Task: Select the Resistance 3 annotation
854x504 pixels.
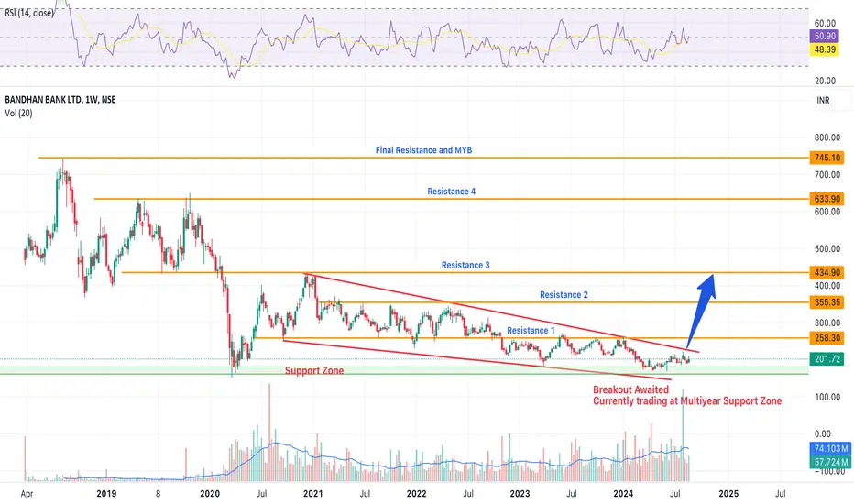Action: coord(465,265)
